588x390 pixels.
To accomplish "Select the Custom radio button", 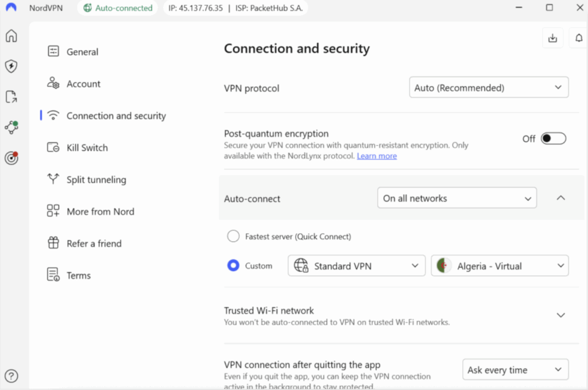I will pyautogui.click(x=233, y=265).
